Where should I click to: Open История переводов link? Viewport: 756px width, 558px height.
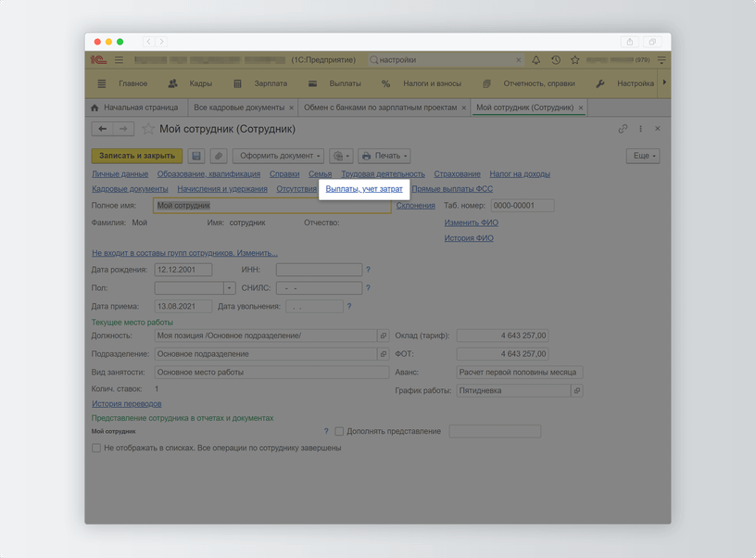click(127, 404)
